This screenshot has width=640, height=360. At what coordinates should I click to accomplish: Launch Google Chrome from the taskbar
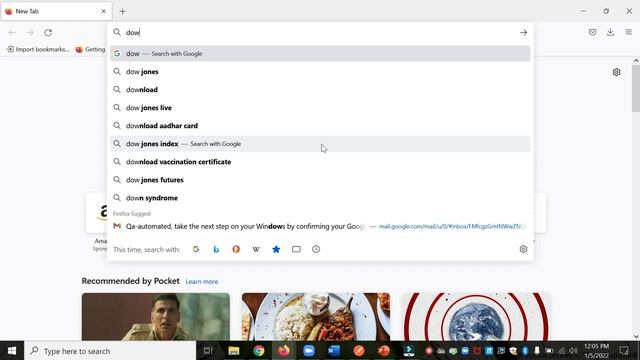click(x=258, y=351)
